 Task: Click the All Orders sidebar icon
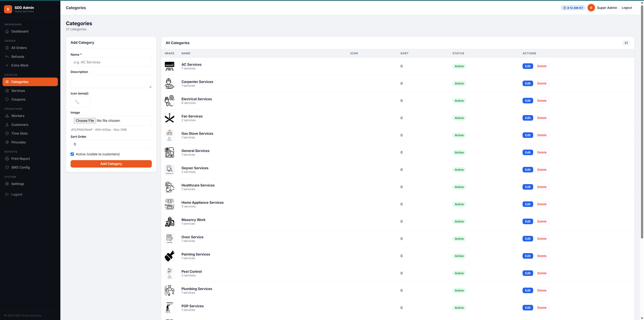tap(7, 48)
